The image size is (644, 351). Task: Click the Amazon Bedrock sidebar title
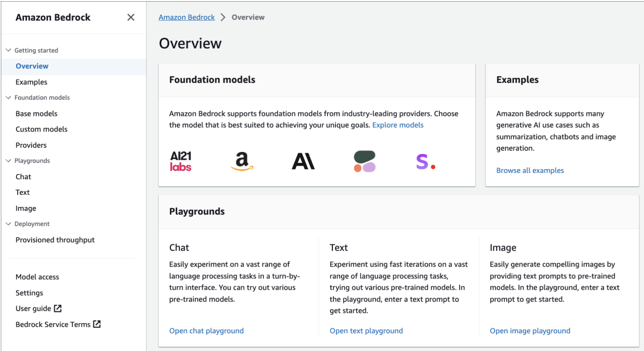coord(53,17)
